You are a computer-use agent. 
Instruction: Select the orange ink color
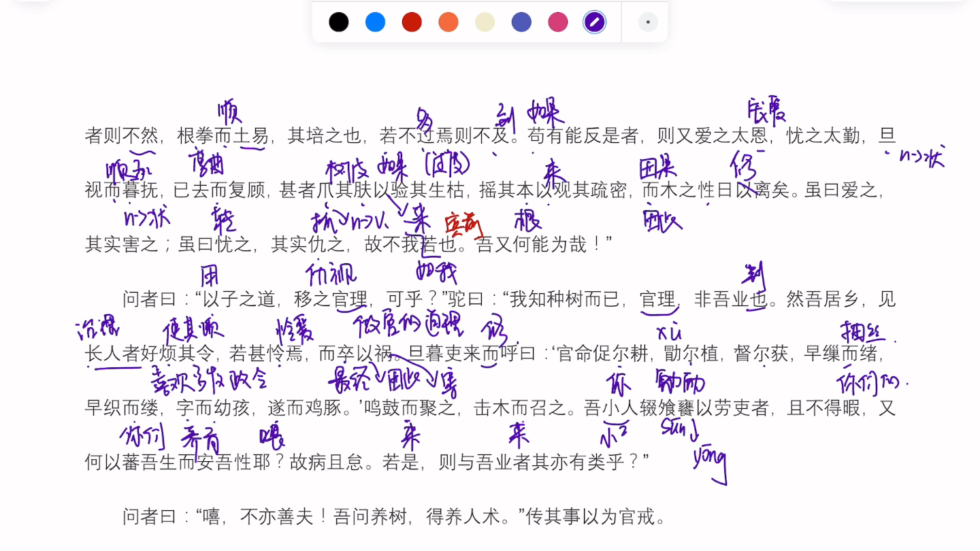[448, 22]
